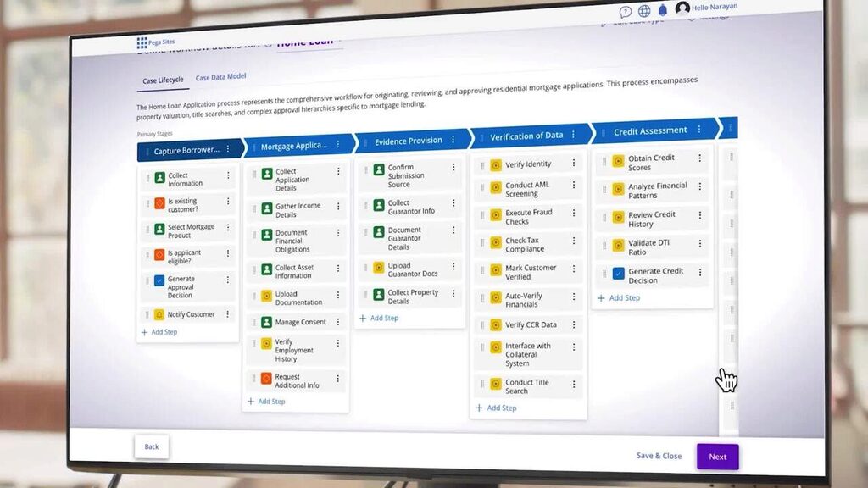Click the Upload Guarantor Docs icon
This screenshot has height=488, width=868.
(379, 268)
